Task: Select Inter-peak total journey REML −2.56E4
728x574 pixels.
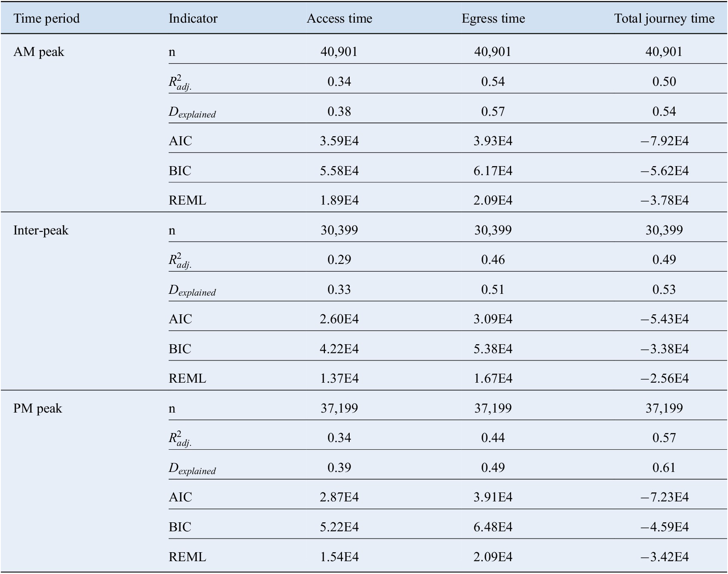Action: tap(664, 378)
